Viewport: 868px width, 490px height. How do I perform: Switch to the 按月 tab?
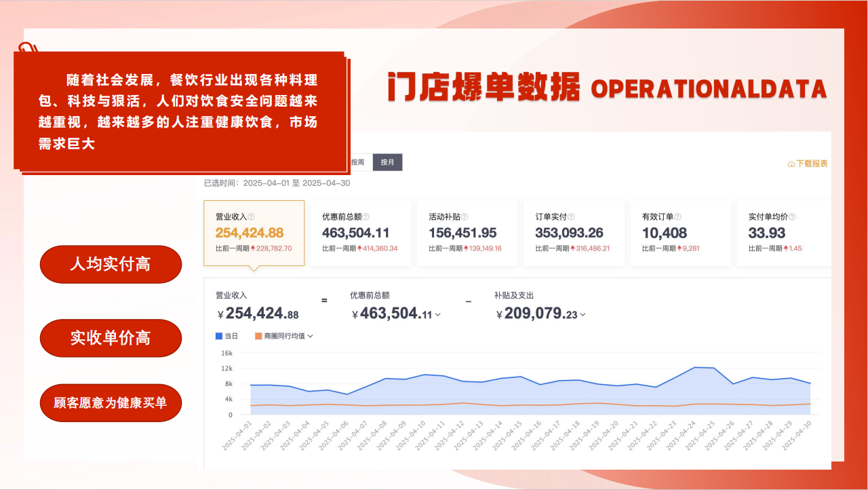coord(387,162)
